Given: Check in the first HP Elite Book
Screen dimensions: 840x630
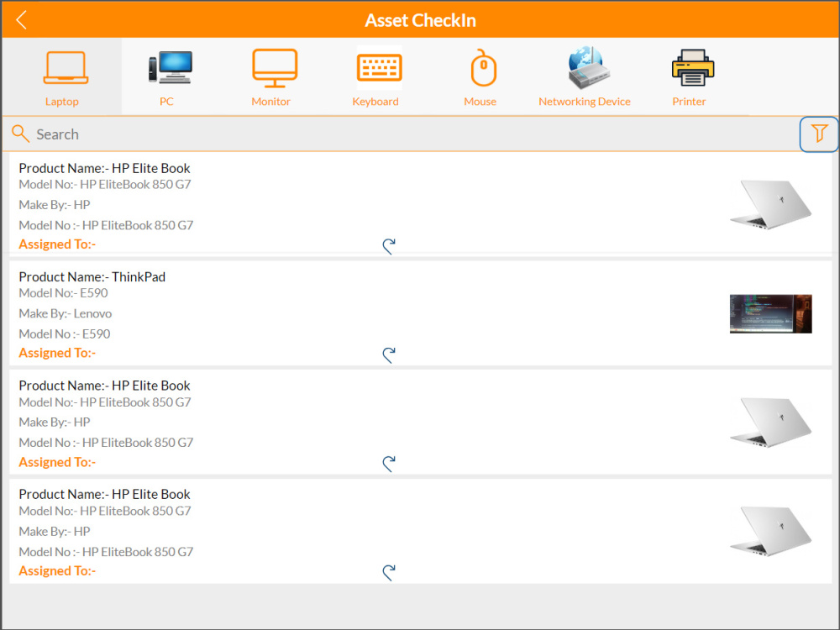Looking at the screenshot, I should (x=389, y=246).
